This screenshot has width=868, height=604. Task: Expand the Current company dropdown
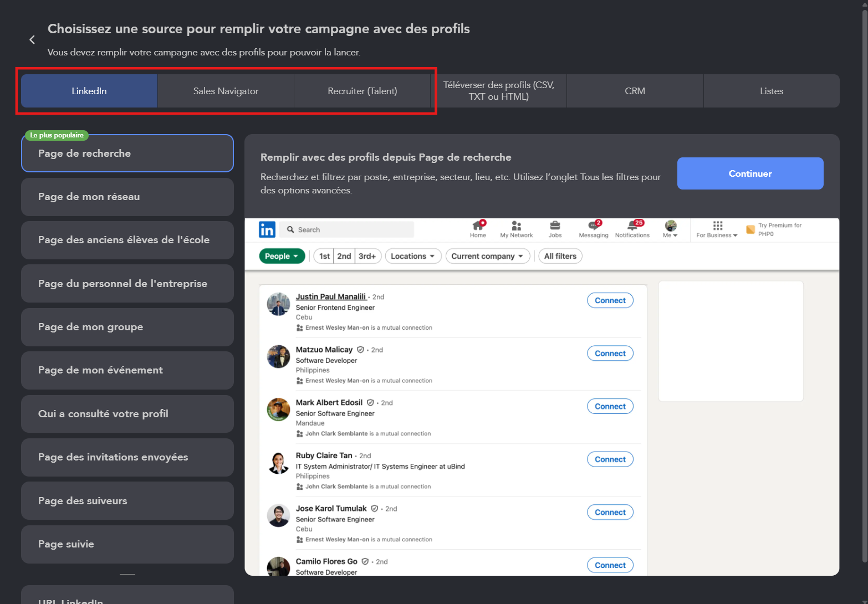coord(488,256)
